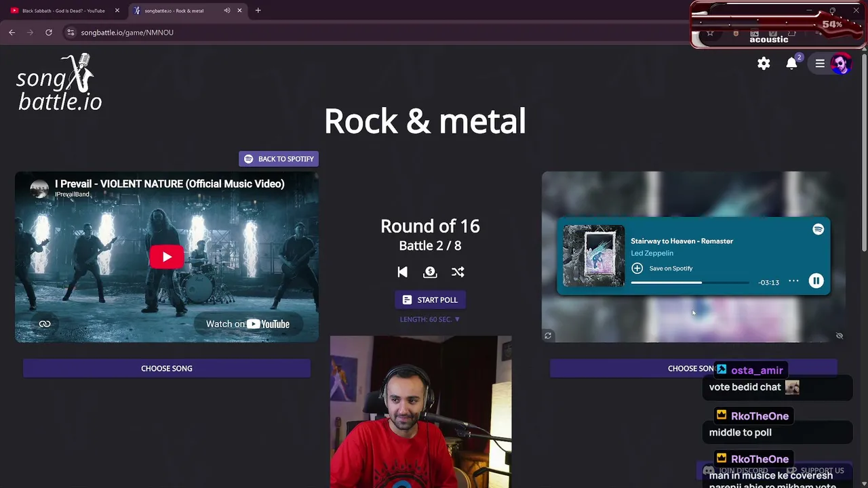Click the Led Zeppelin IV album cover

593,256
